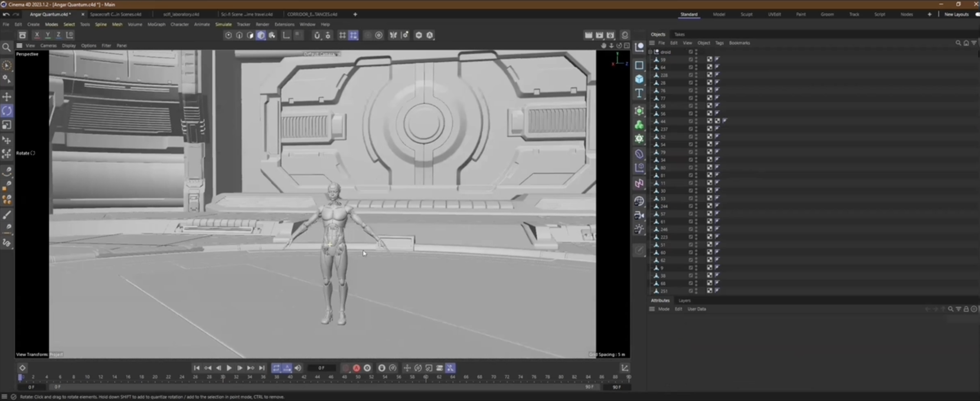The image size is (980, 401).
Task: Open the Light object icon
Action: click(639, 229)
